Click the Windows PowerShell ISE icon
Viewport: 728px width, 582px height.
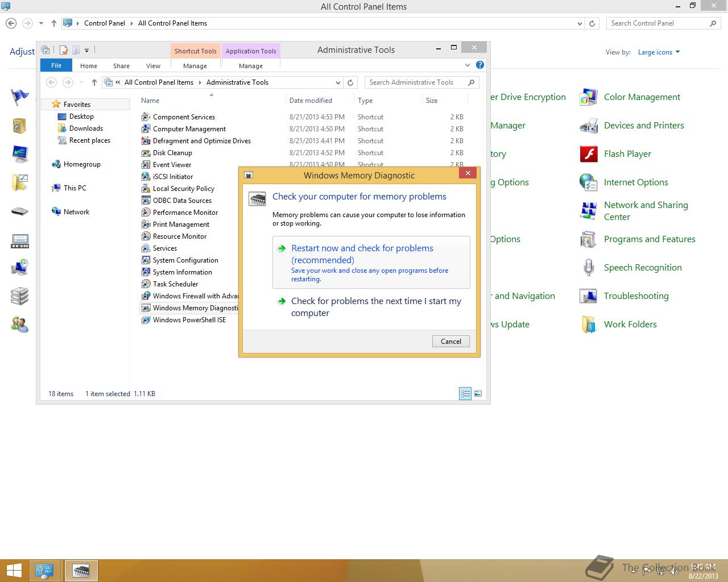[146, 320]
